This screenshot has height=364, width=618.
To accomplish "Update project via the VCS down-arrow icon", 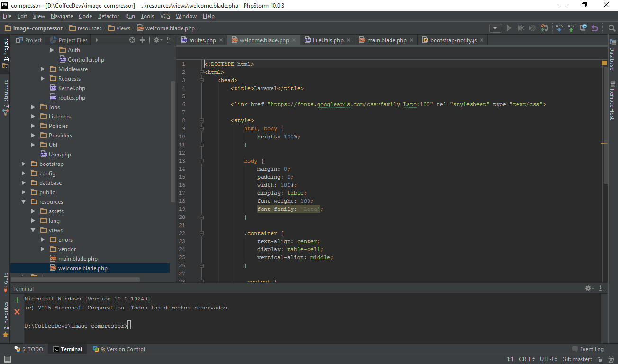I will tap(558, 28).
